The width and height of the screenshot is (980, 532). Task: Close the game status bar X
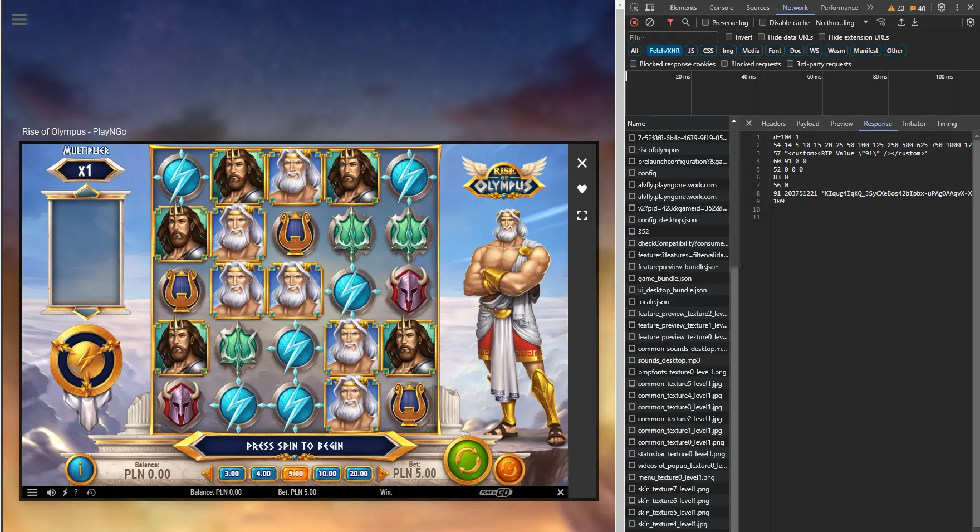tap(561, 492)
